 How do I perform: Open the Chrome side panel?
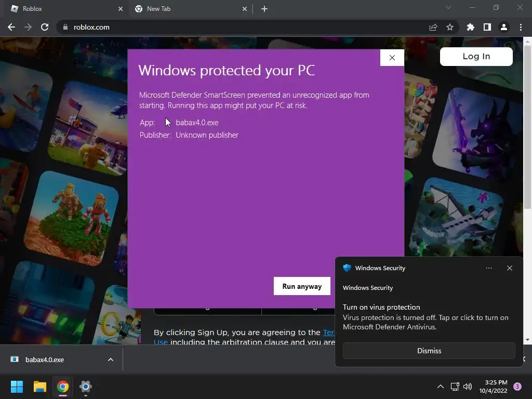[x=487, y=27]
